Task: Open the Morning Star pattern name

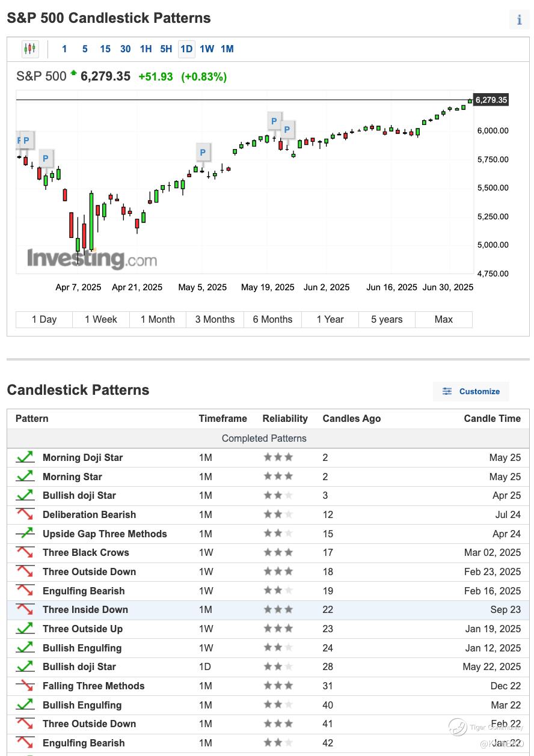Action: [x=72, y=477]
